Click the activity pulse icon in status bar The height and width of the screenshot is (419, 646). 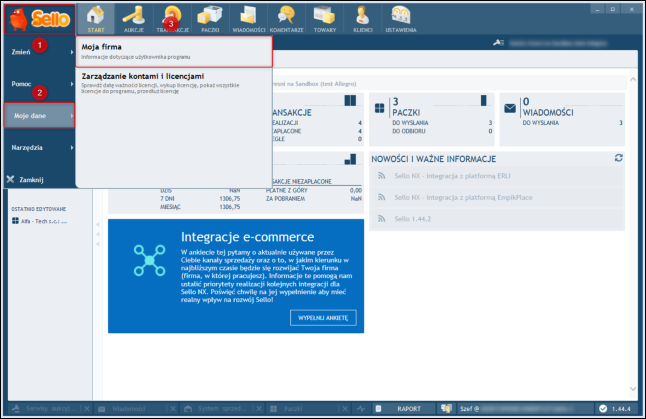361,409
